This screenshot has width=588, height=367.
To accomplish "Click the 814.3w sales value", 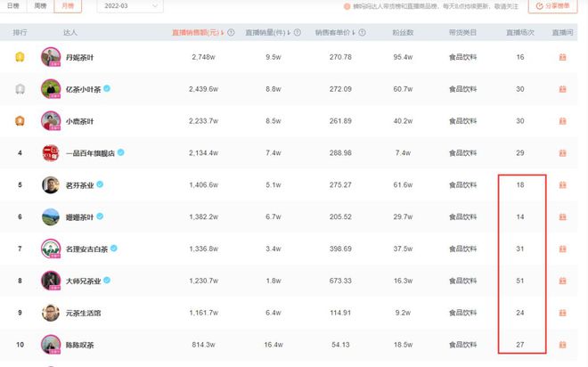I will (204, 345).
